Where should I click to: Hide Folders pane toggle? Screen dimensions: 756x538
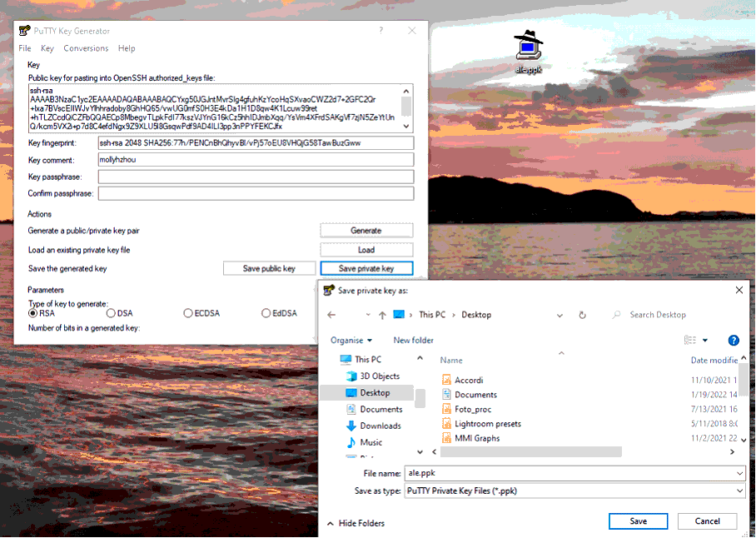click(x=356, y=523)
